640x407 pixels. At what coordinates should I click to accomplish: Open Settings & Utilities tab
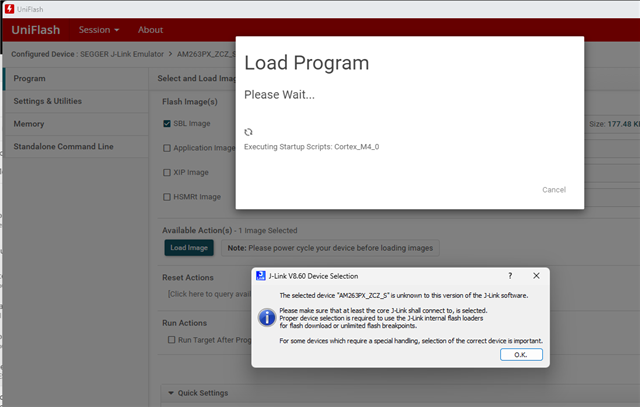click(76, 101)
